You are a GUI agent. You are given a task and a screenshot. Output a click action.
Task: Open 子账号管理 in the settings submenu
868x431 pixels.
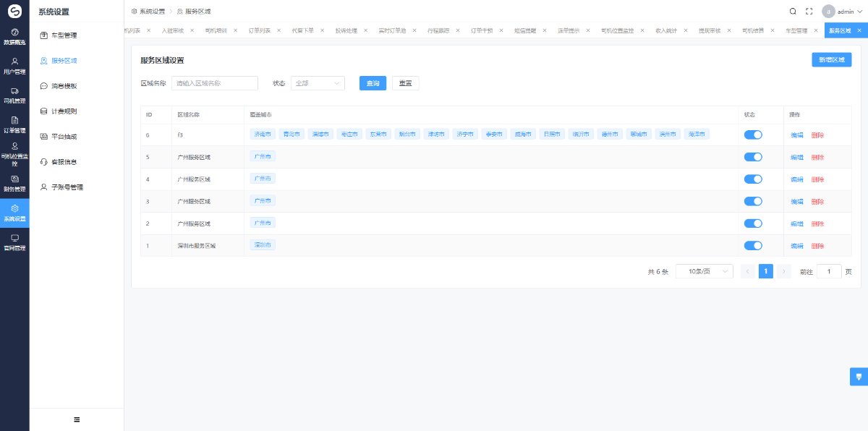coord(77,187)
